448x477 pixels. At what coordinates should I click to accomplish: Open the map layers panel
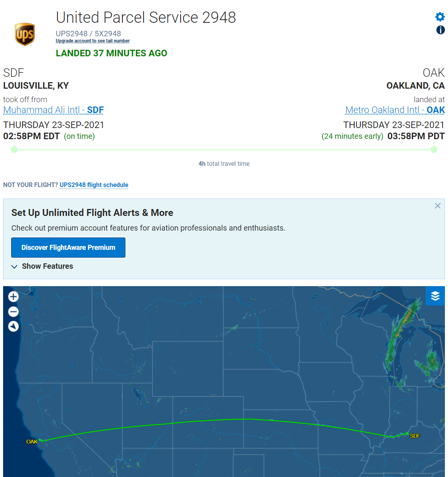point(435,296)
